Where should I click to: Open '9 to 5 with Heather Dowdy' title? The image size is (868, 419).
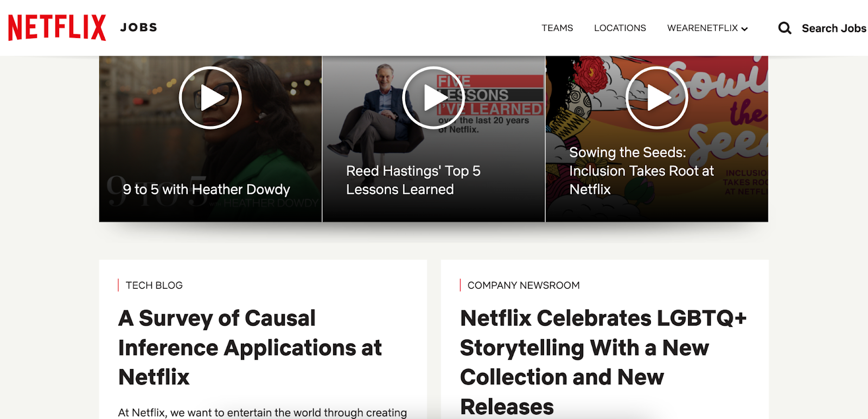(206, 189)
